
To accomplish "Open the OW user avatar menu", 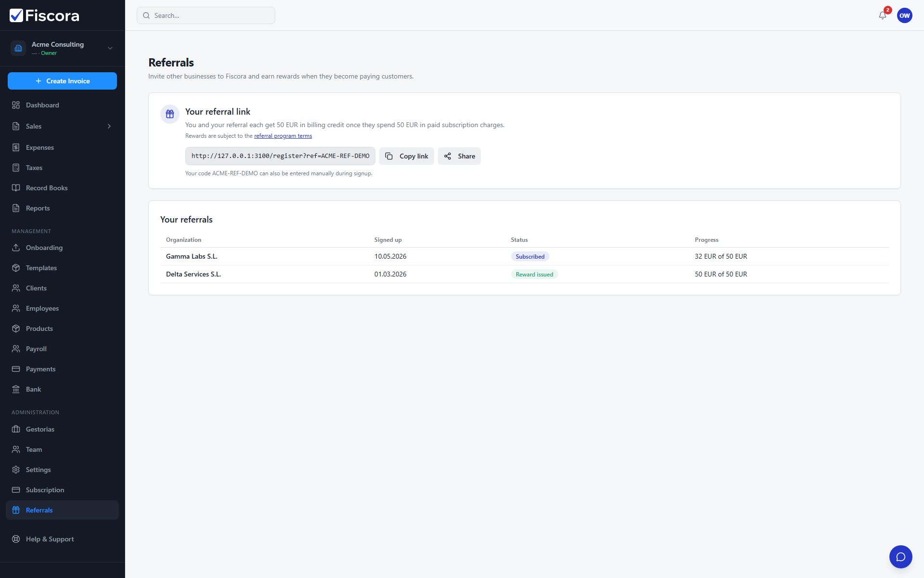I will (905, 15).
